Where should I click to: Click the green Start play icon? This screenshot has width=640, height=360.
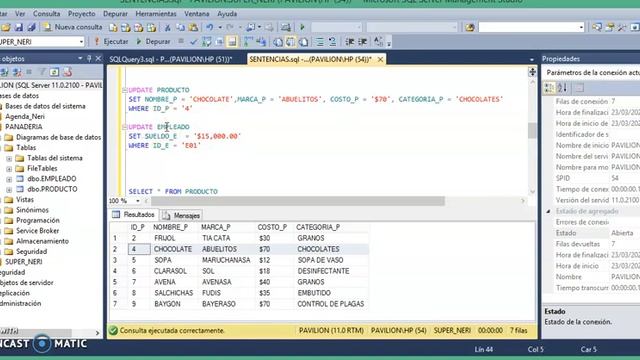tap(302, 27)
